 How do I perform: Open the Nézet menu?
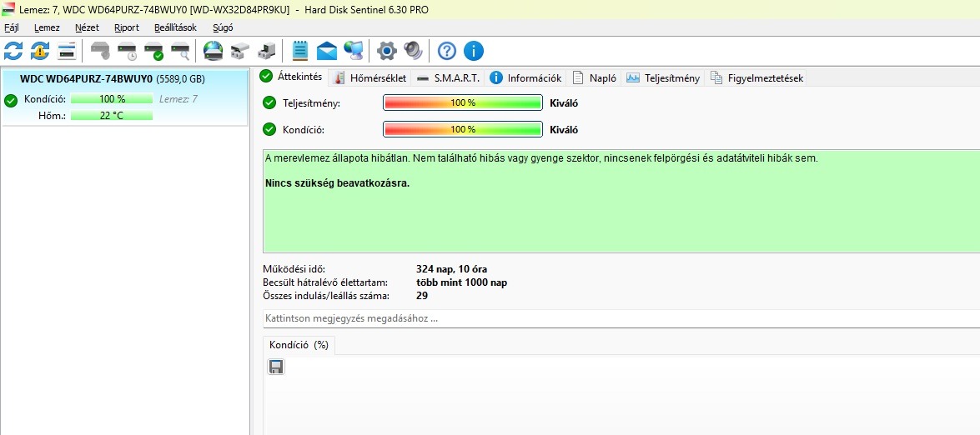[x=87, y=27]
